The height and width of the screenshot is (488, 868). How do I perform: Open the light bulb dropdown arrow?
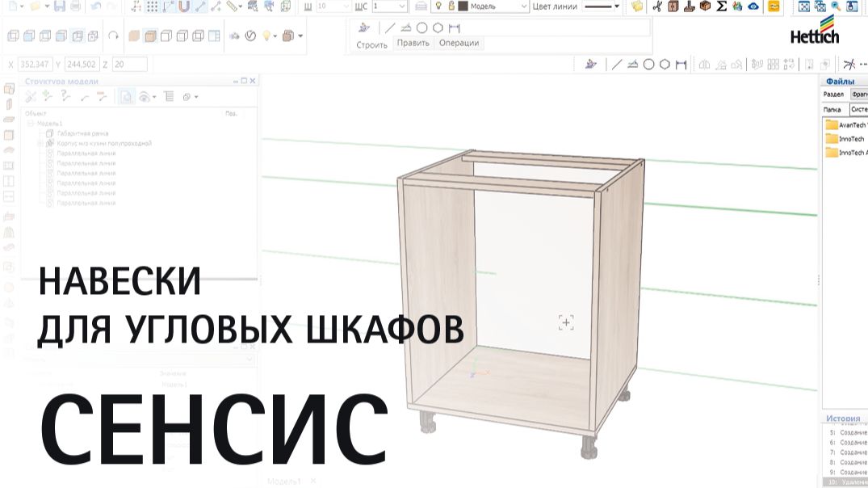(275, 36)
